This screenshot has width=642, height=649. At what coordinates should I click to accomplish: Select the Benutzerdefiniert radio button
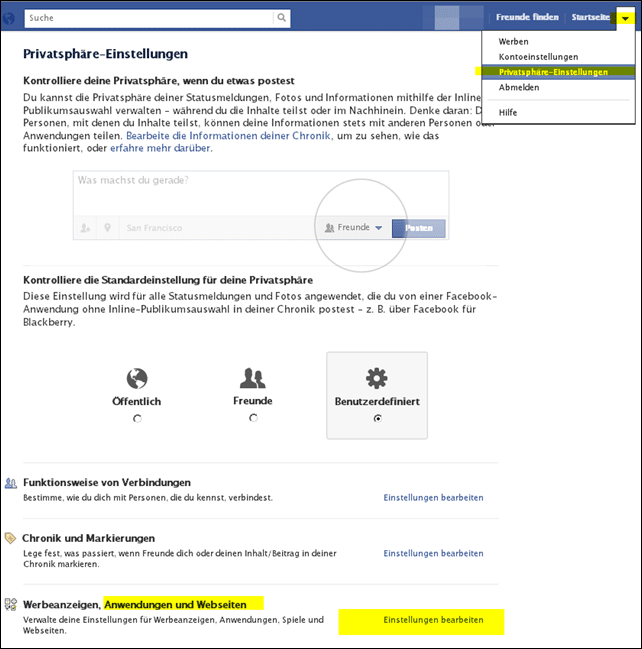(x=378, y=418)
